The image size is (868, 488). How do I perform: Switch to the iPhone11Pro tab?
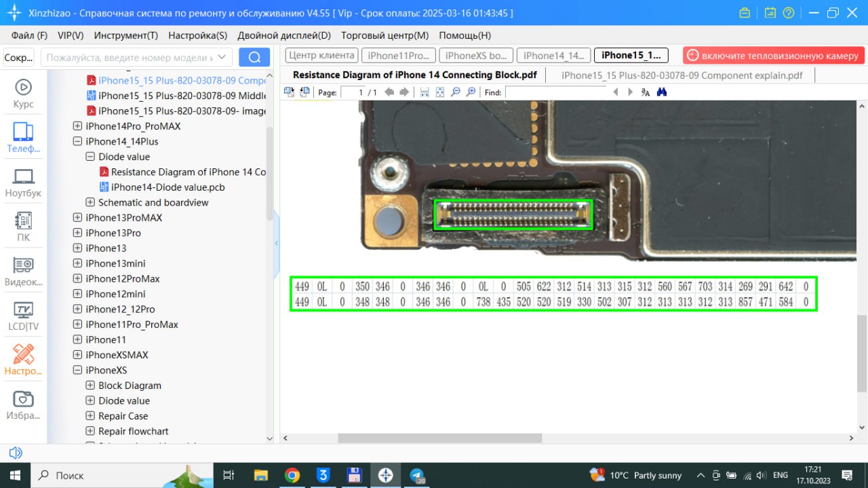(x=398, y=56)
